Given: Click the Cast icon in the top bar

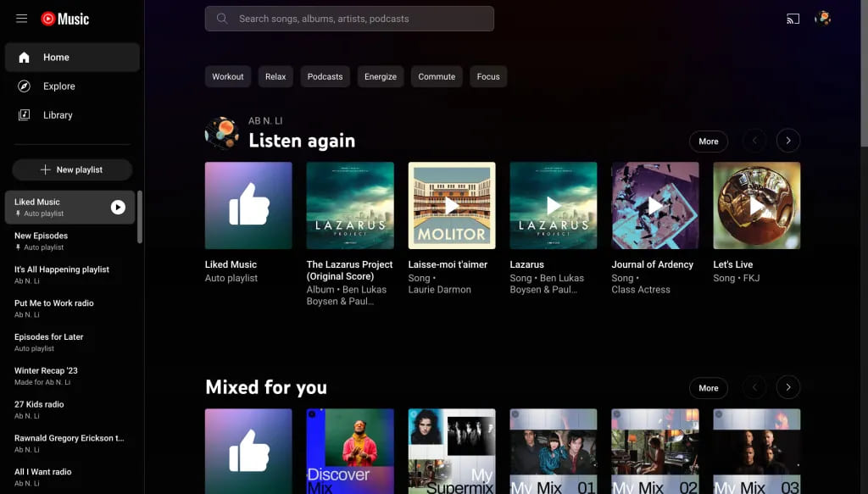Looking at the screenshot, I should pyautogui.click(x=792, y=17).
